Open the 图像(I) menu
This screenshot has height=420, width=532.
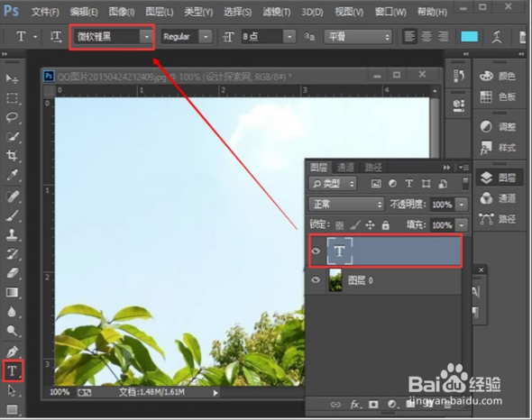tap(122, 13)
